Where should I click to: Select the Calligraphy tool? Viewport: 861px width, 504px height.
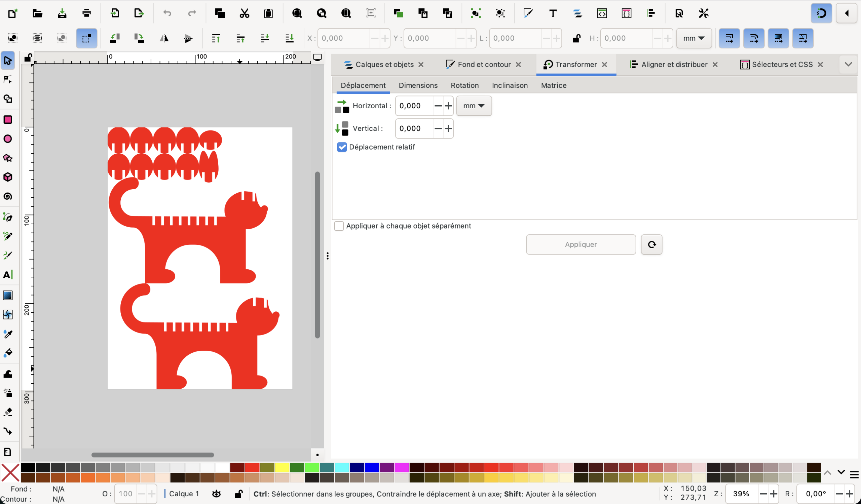click(7, 255)
